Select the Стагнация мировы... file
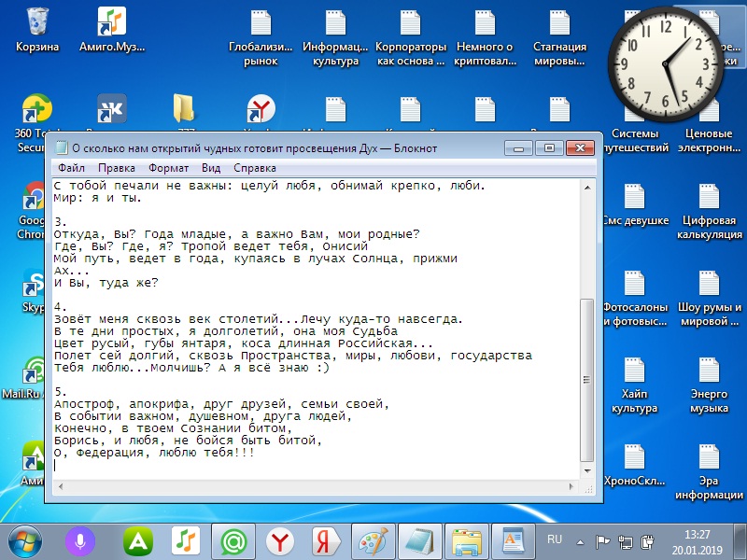Screen dimensions: 747x560 pyautogui.click(x=559, y=38)
